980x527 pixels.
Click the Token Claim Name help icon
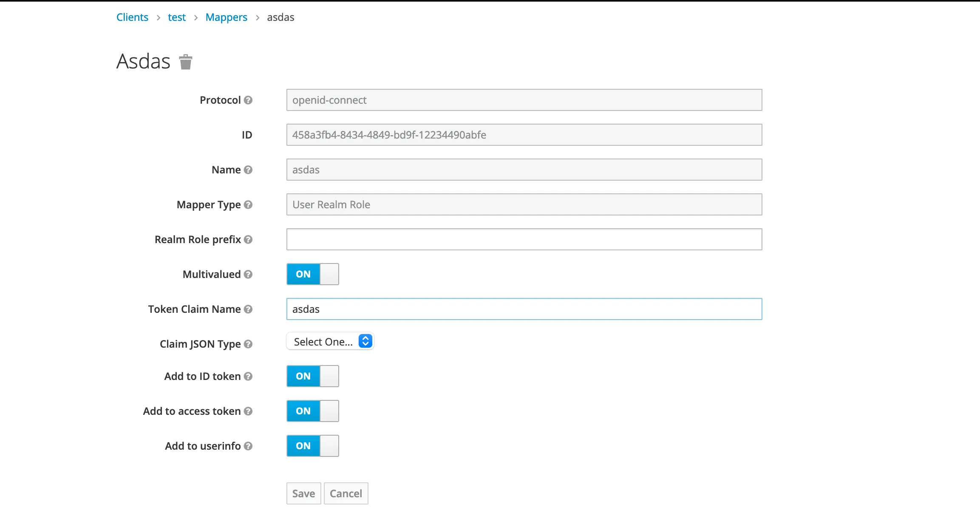coord(248,309)
